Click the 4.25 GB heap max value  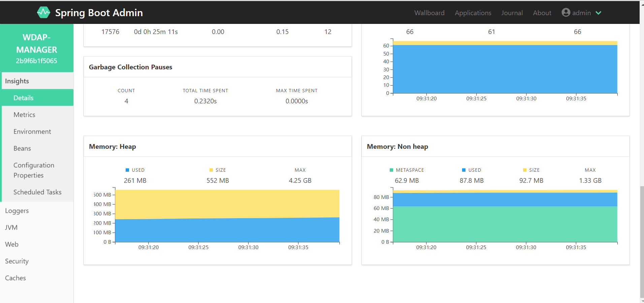[300, 180]
